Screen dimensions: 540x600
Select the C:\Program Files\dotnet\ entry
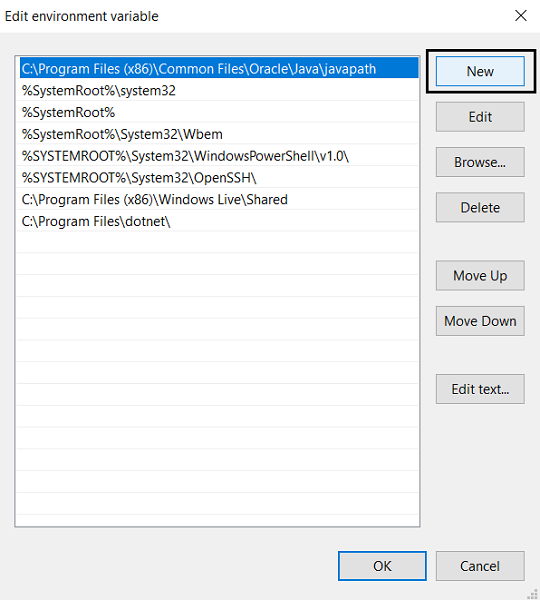[x=219, y=221]
